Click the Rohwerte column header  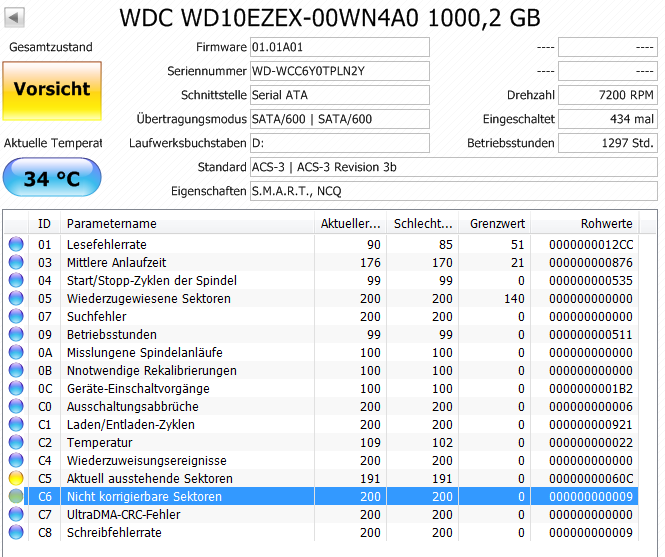click(x=585, y=224)
